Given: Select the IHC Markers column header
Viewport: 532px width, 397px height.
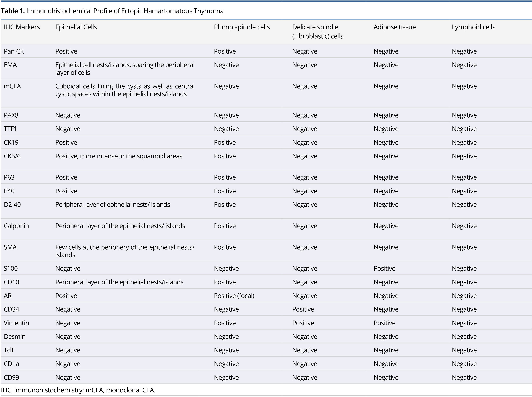Looking at the screenshot, I should (22, 27).
